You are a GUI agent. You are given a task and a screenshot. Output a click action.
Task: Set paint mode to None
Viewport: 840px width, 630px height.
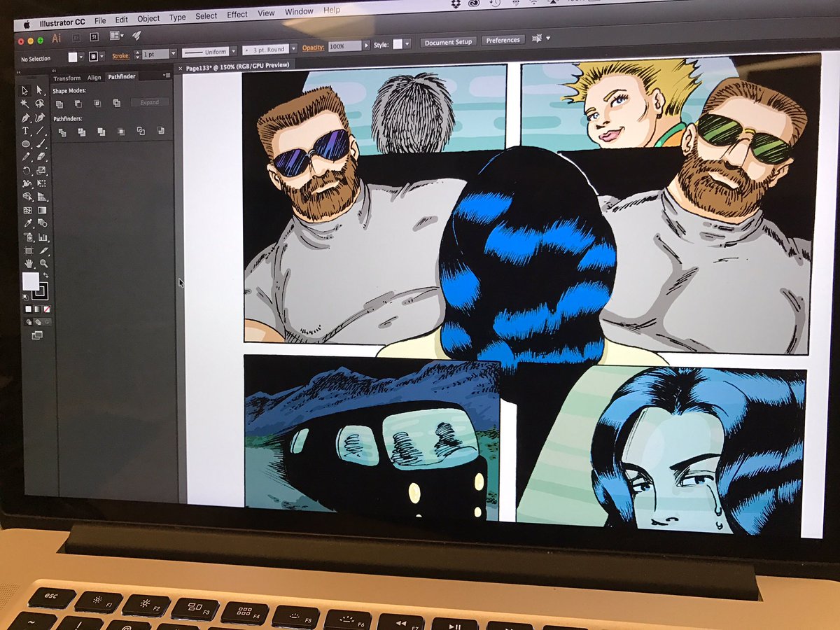point(46,309)
